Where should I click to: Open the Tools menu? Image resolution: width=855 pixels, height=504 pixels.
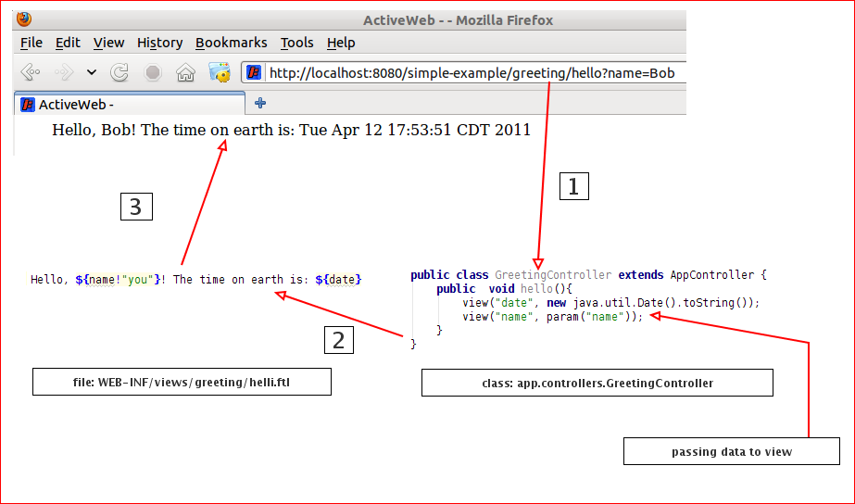[x=296, y=43]
